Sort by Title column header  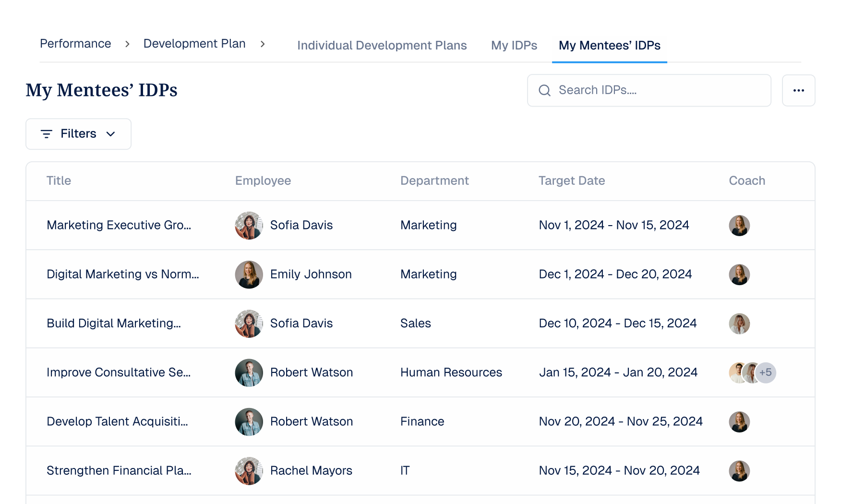[59, 180]
